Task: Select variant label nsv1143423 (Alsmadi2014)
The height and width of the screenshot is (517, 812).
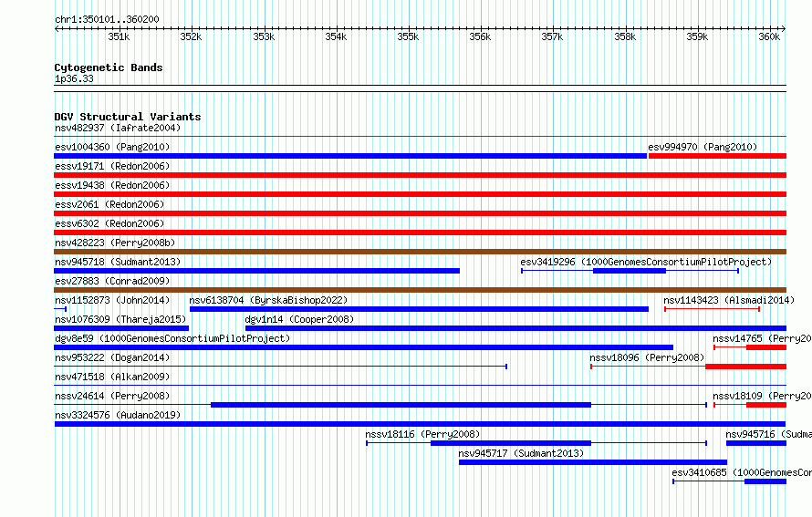Action: coord(729,300)
